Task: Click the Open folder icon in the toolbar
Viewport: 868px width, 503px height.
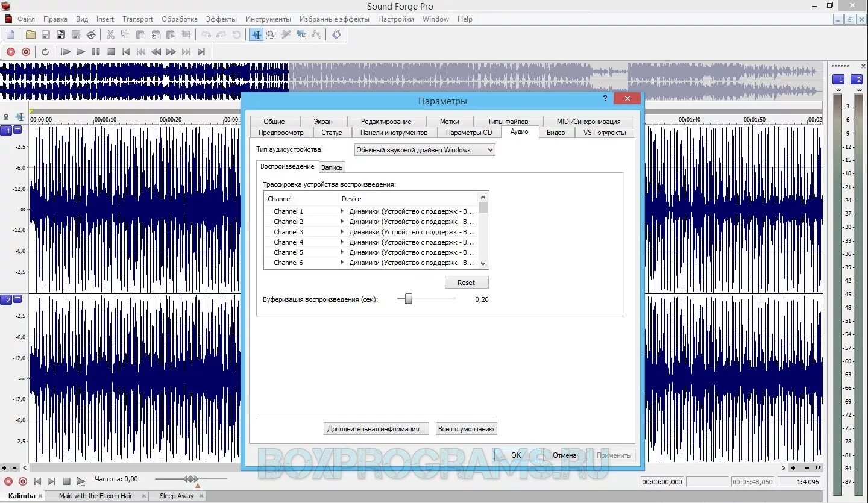Action: [30, 34]
